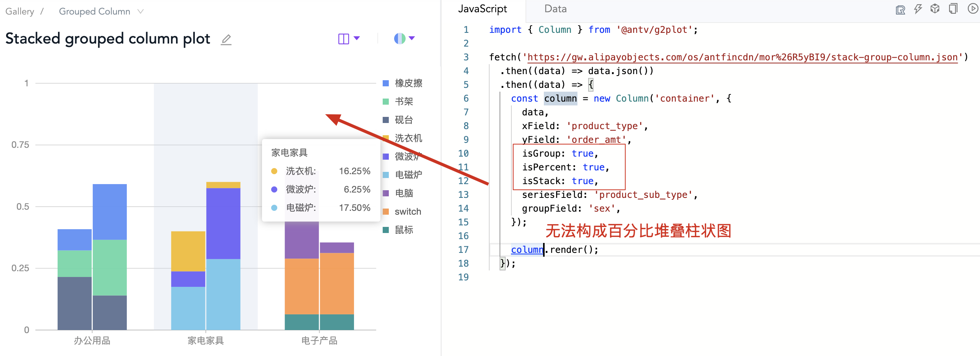
Task: Toggle visibility of the switch series
Action: (x=407, y=211)
